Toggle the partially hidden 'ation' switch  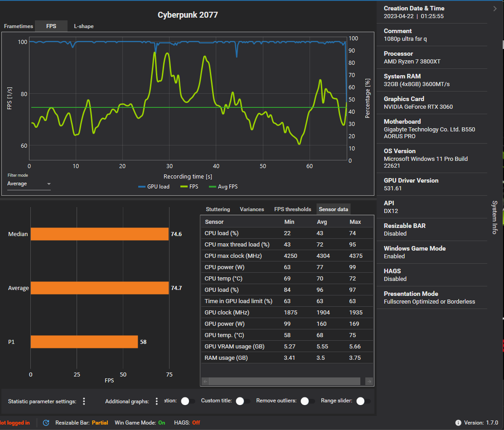click(x=188, y=401)
